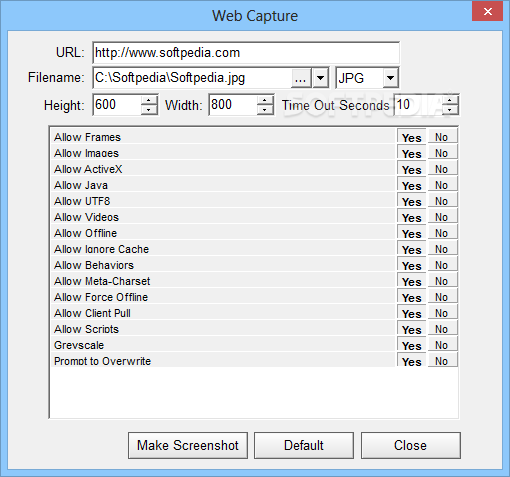This screenshot has height=477, width=510.
Task: Select the 'Allow Frames' option label
Action: tap(87, 137)
